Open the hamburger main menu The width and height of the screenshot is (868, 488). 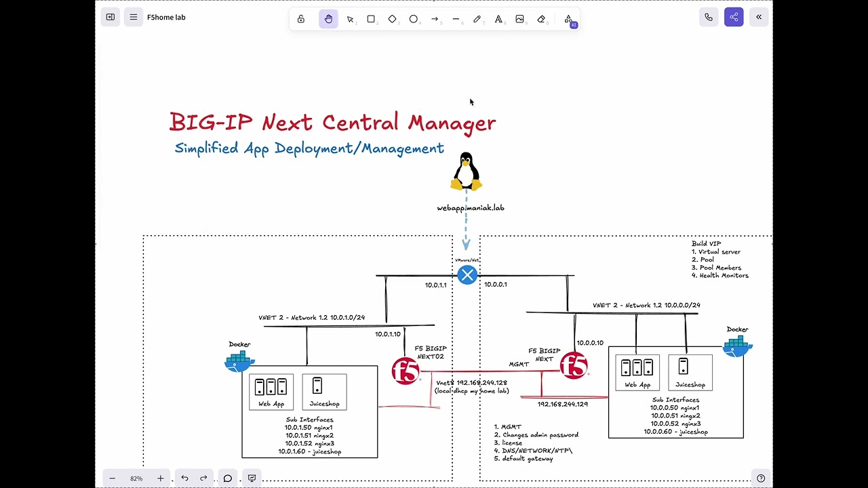pos(134,18)
